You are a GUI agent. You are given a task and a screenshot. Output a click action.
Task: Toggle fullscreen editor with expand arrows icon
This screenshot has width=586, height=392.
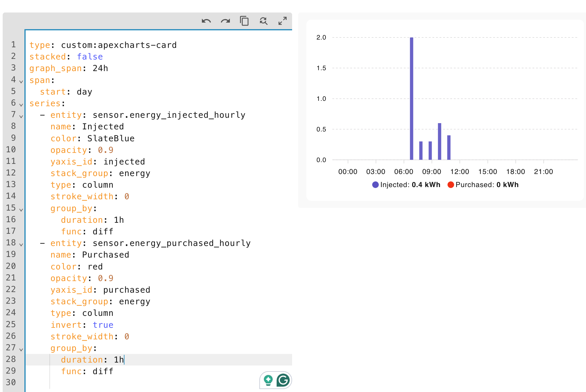[x=282, y=21]
